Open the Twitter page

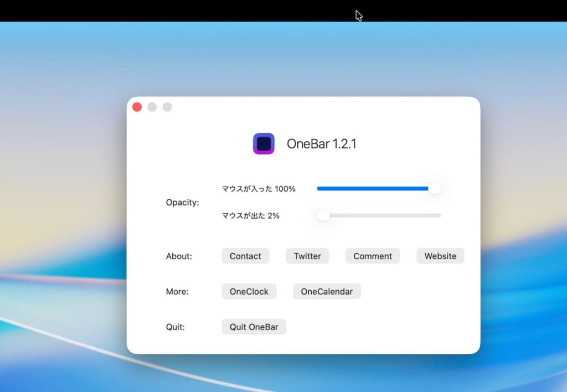pyautogui.click(x=307, y=256)
